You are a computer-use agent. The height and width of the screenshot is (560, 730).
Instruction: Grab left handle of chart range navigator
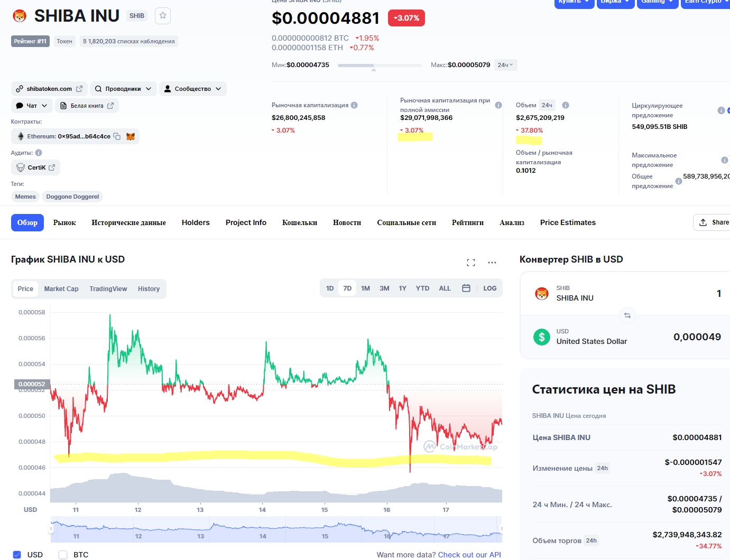51,529
